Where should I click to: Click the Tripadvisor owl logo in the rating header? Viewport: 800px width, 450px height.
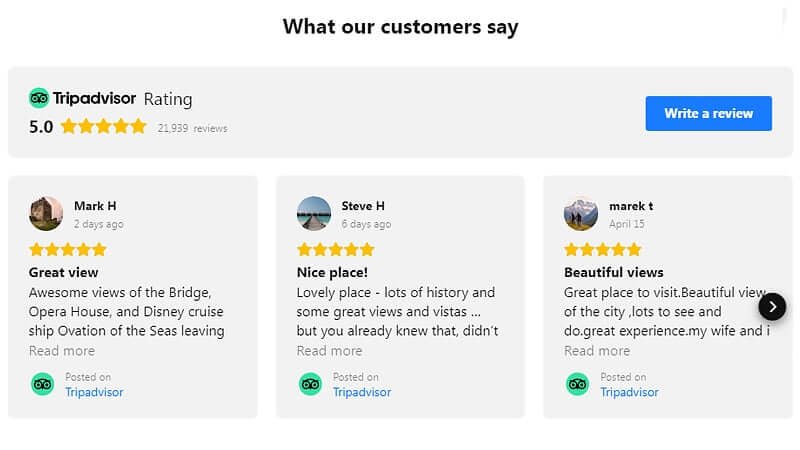[x=39, y=98]
